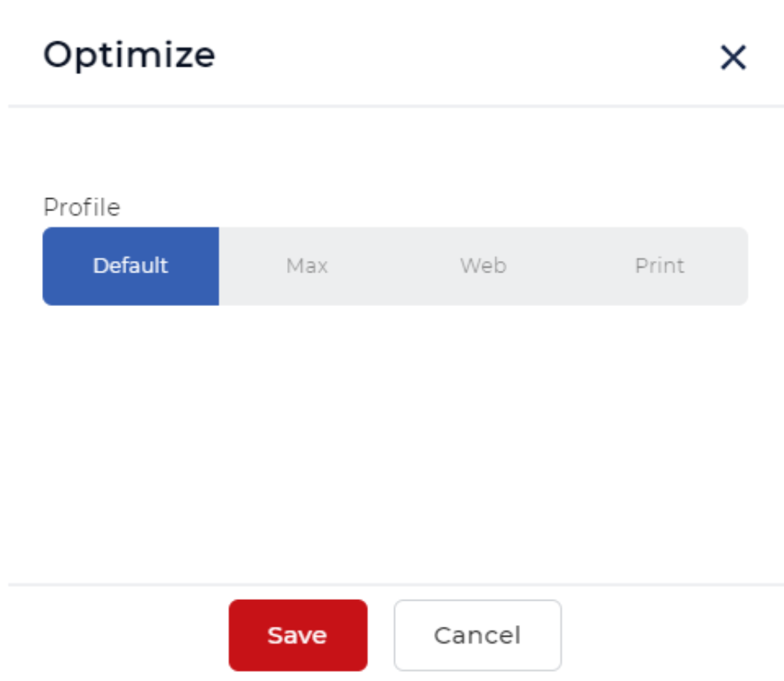Viewport: 784px width, 681px height.
Task: Click the X at the dialog's top right
Action: click(x=733, y=57)
